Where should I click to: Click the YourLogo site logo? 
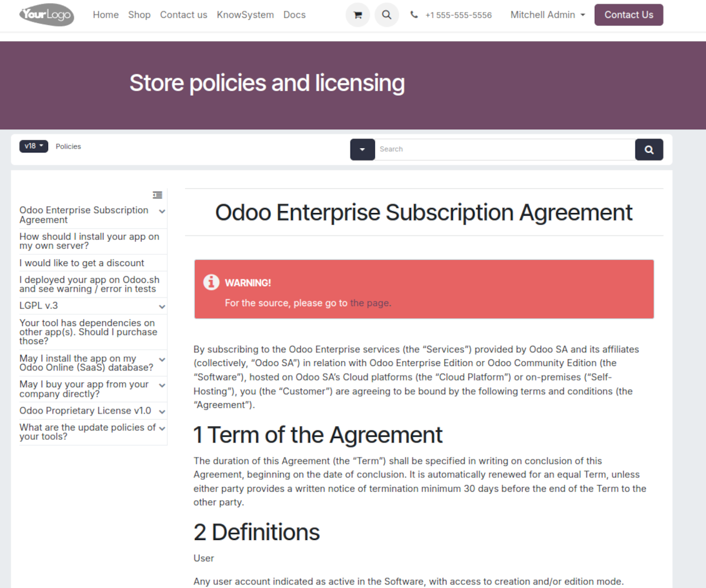point(46,15)
